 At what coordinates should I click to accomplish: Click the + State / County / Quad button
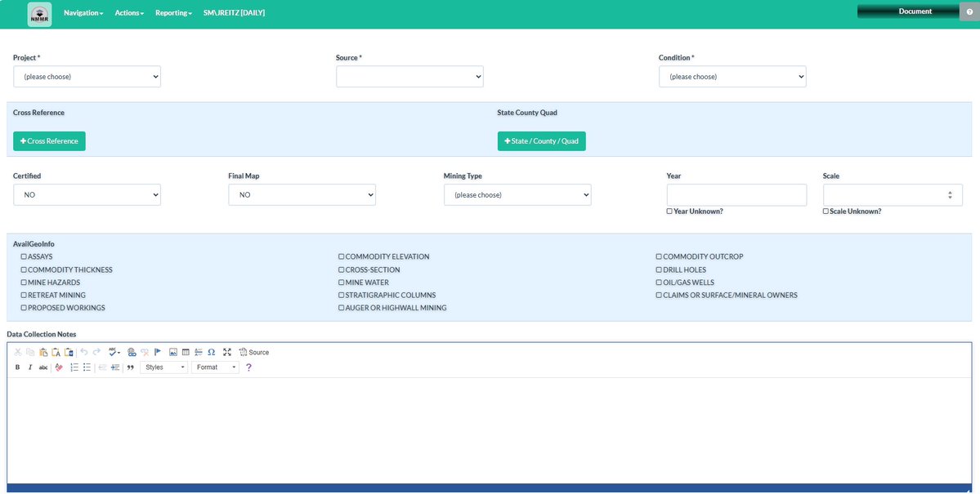(x=541, y=141)
